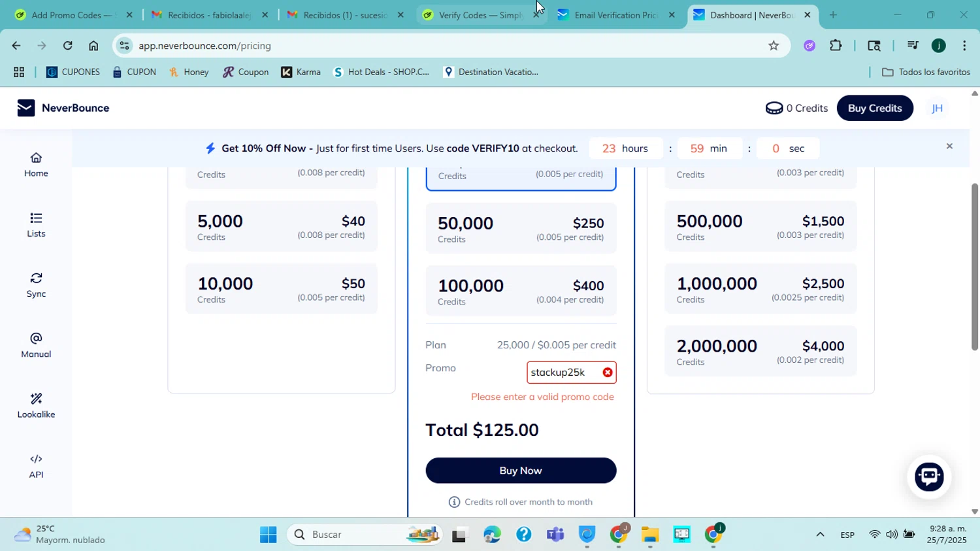
Task: Click the page vertical scrollbar
Action: click(975, 267)
